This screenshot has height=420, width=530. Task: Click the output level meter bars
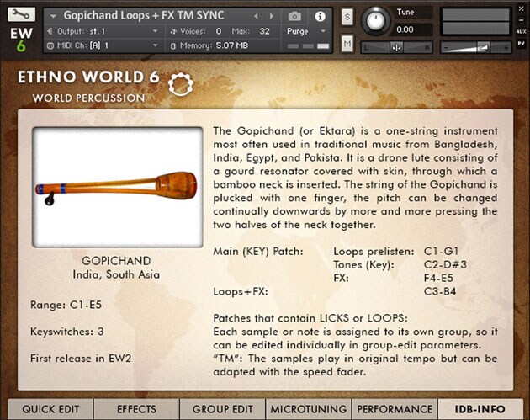(x=476, y=22)
